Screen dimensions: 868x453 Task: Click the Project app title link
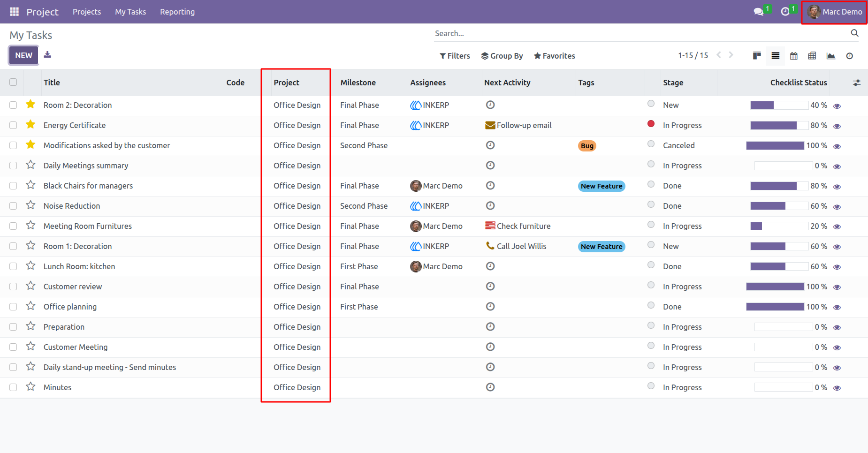pyautogui.click(x=42, y=12)
